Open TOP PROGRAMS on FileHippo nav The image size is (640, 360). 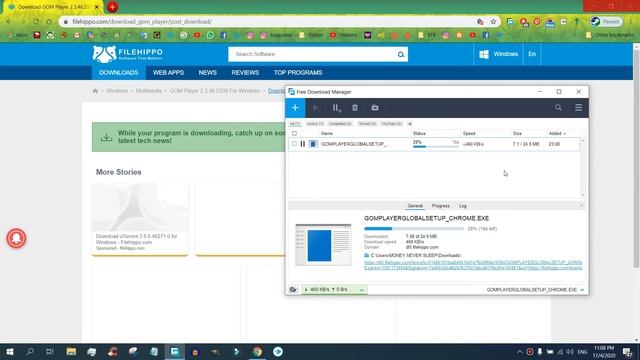pyautogui.click(x=298, y=73)
